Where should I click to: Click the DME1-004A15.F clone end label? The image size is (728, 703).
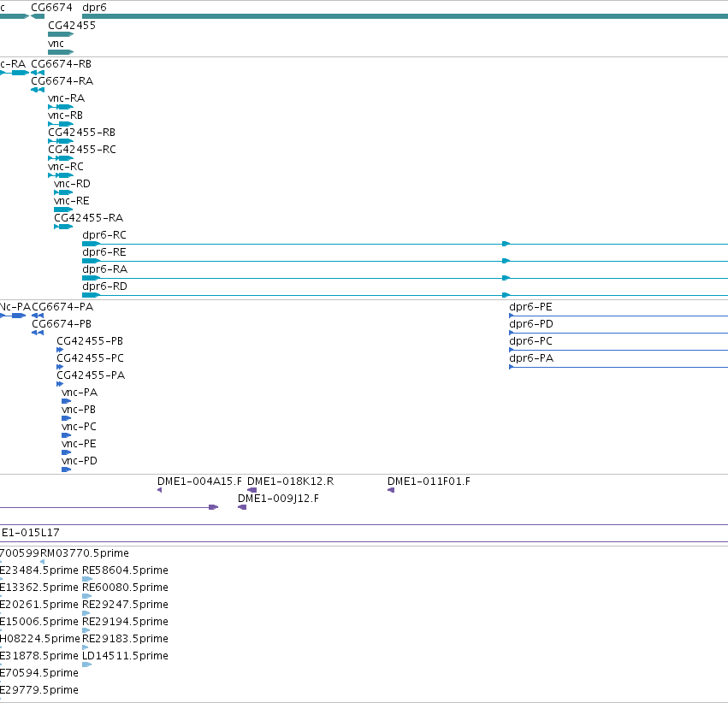199,481
